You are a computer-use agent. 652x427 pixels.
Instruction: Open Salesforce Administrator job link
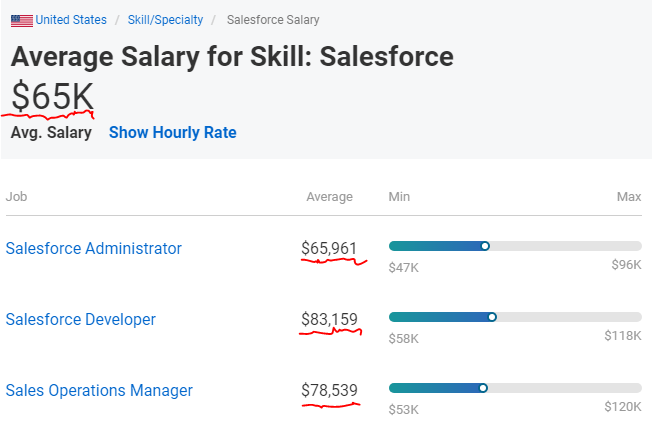[94, 249]
